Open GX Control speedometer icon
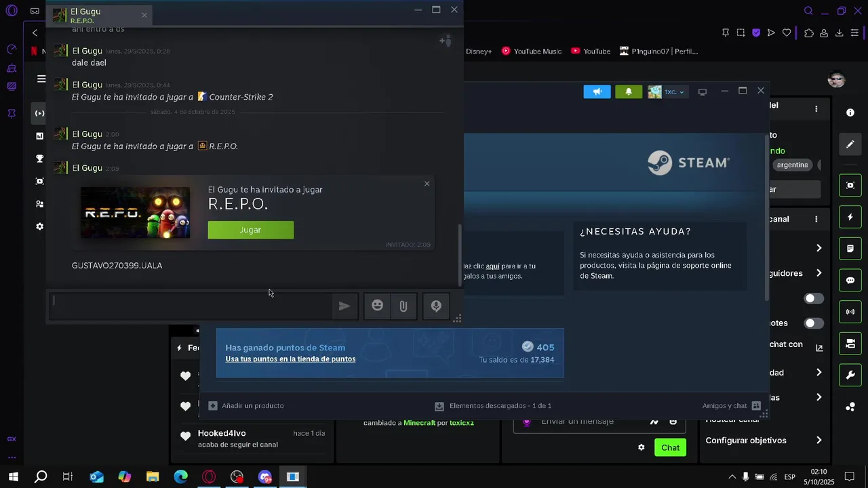868x488 pixels. (x=12, y=49)
